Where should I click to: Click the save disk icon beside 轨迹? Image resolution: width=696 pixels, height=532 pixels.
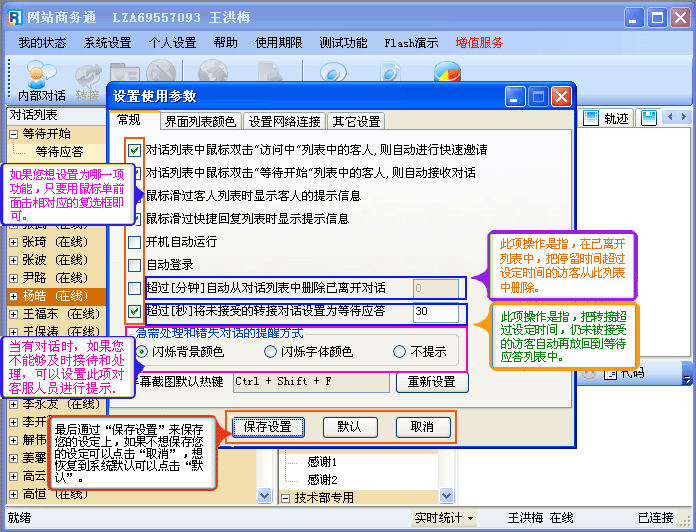pos(648,118)
